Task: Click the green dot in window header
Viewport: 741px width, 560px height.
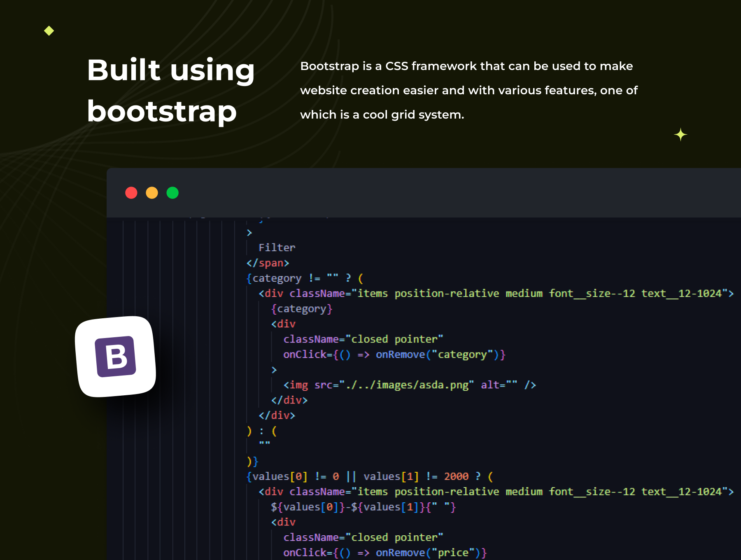Action: [172, 193]
